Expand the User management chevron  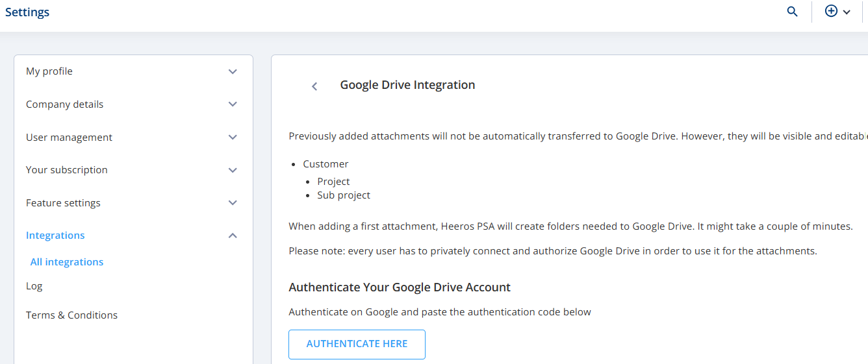pyautogui.click(x=233, y=137)
